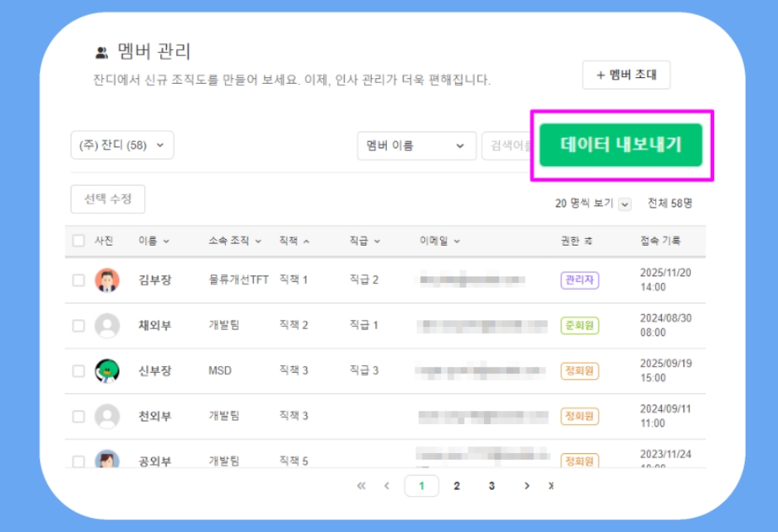Open the 20 명씩 보기 page size dropdown

tap(625, 204)
